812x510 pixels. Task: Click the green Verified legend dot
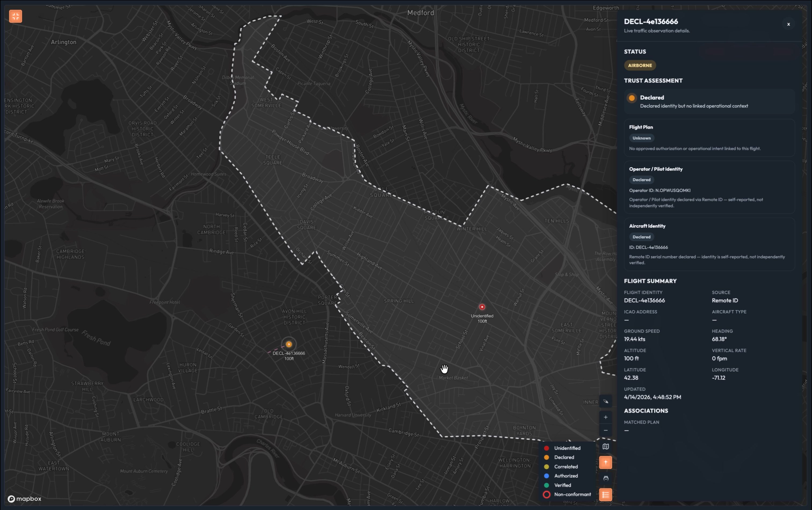coord(546,485)
